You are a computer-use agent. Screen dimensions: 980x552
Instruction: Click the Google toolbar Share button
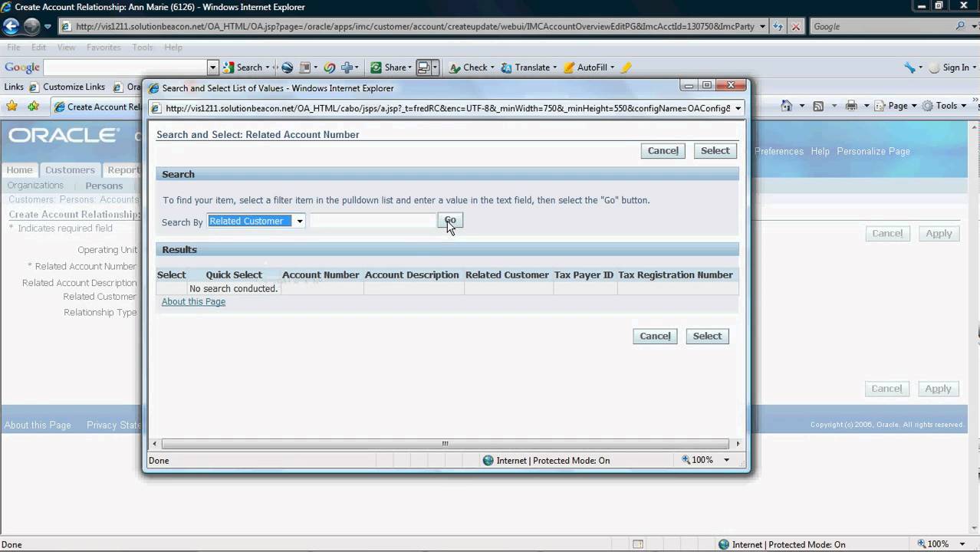(390, 67)
